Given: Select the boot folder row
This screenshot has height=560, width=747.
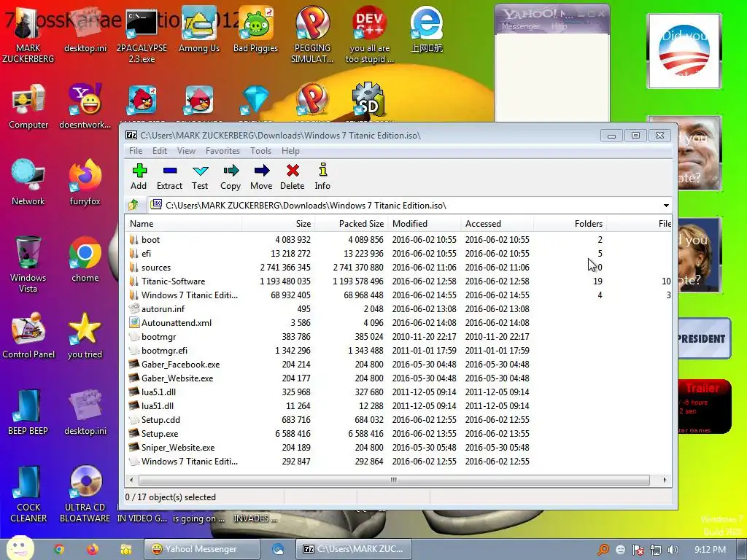Looking at the screenshot, I should (x=398, y=239).
